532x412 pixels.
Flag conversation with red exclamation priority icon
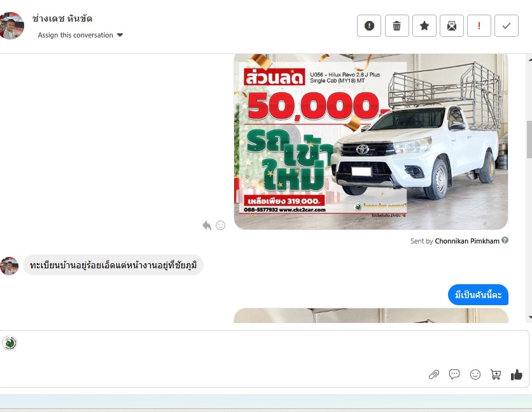click(x=479, y=26)
